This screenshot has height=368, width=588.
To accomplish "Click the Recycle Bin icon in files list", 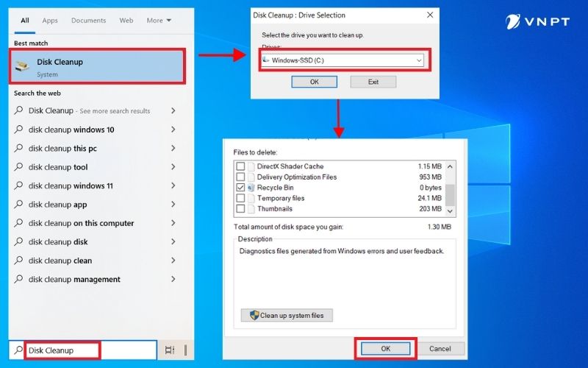I will (251, 188).
